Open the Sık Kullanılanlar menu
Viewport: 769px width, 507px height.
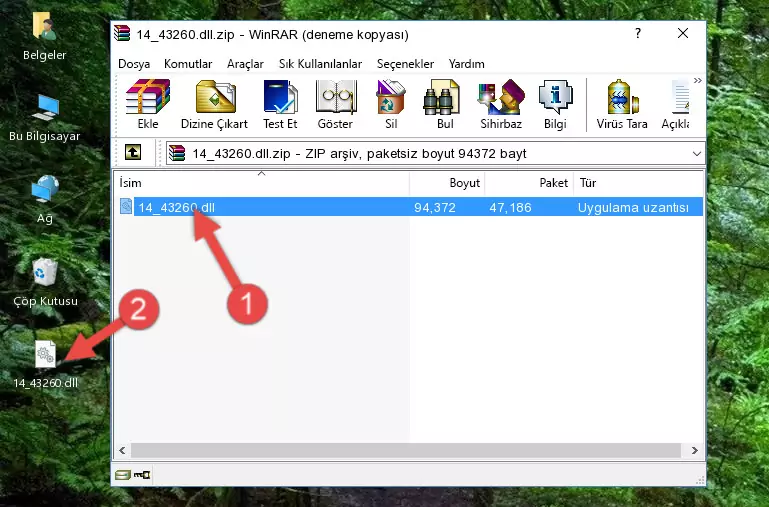tap(320, 64)
